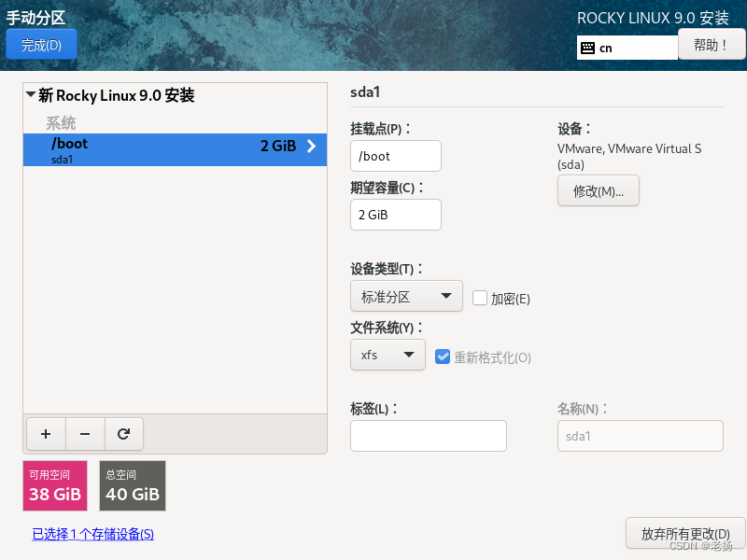Viewport: 747px width, 560px height.
Task: Select the /boot sda1 partition row
Action: coord(175,149)
